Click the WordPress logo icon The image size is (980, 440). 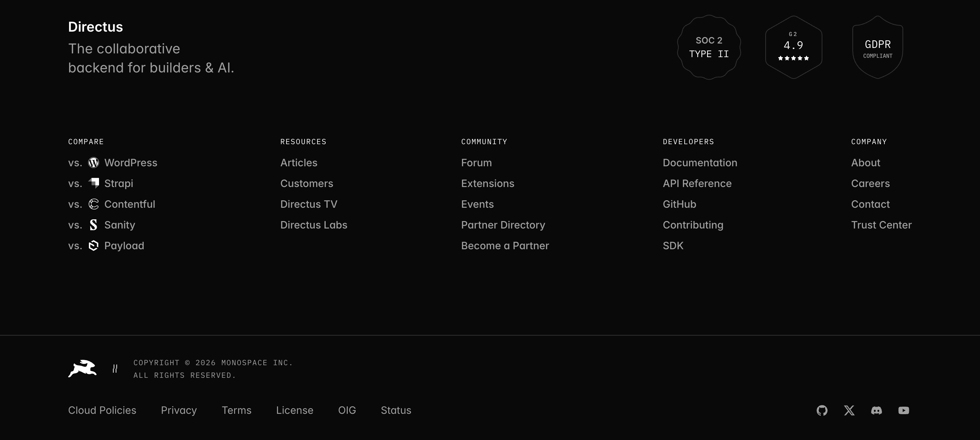coord(94,163)
